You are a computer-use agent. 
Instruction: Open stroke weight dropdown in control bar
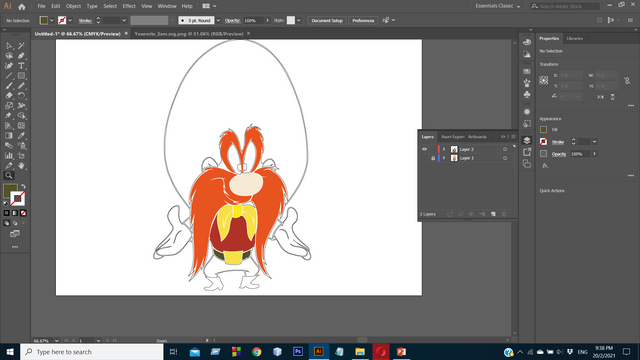[x=124, y=20]
